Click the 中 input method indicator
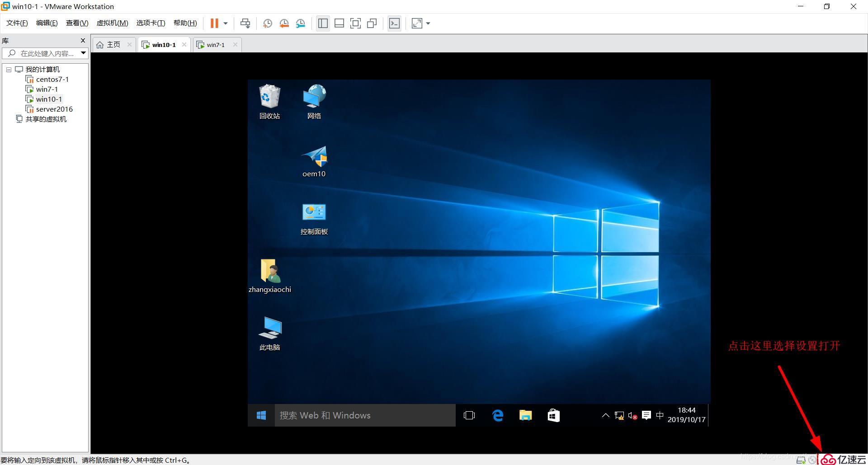 point(660,415)
